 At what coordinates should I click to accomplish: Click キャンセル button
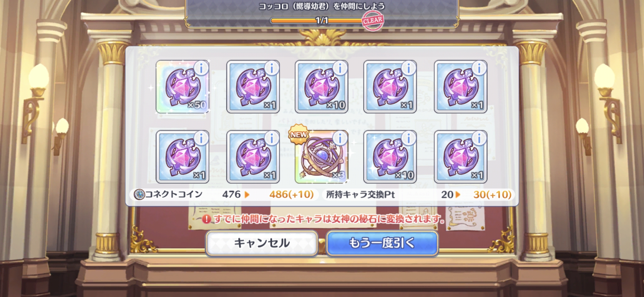point(262,243)
